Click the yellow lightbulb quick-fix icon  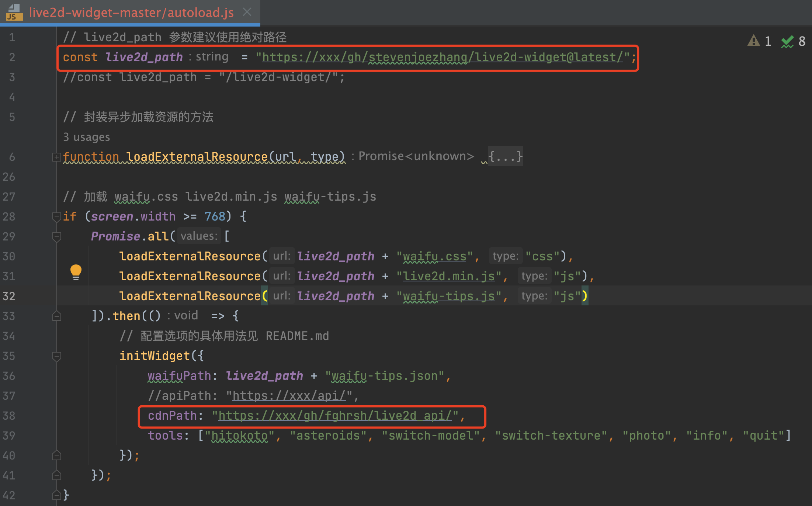coord(76,272)
